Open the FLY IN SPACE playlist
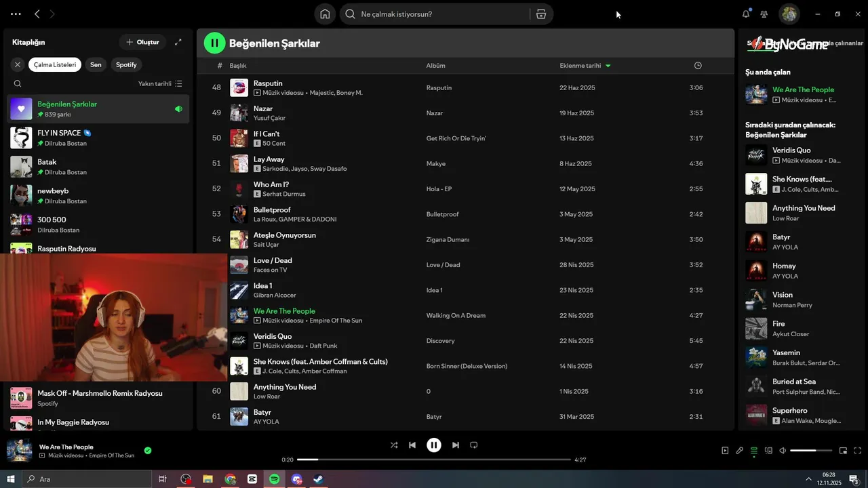The width and height of the screenshot is (868, 488). coord(98,138)
